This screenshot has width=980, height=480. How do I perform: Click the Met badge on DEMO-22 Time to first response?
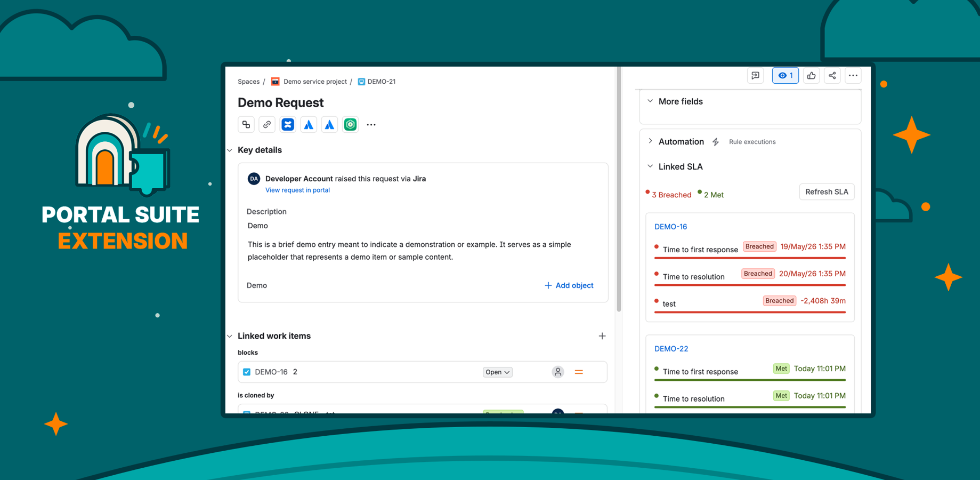click(x=781, y=369)
